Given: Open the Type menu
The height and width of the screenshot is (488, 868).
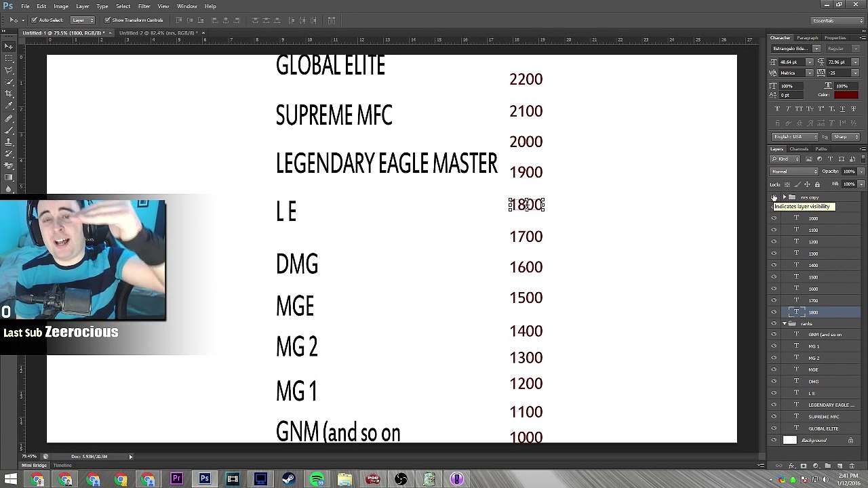Looking at the screenshot, I should coord(102,6).
